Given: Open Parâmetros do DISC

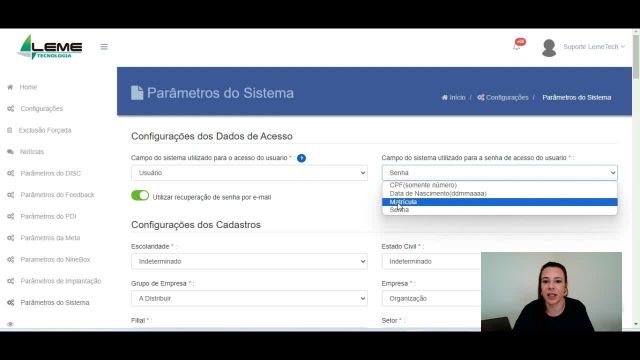Looking at the screenshot, I should (x=51, y=173).
